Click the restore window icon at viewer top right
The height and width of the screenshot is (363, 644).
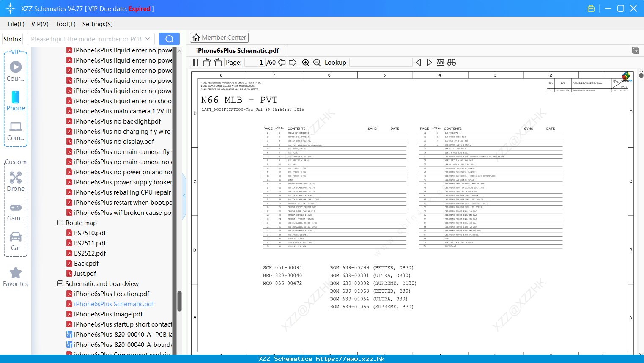pos(636,50)
